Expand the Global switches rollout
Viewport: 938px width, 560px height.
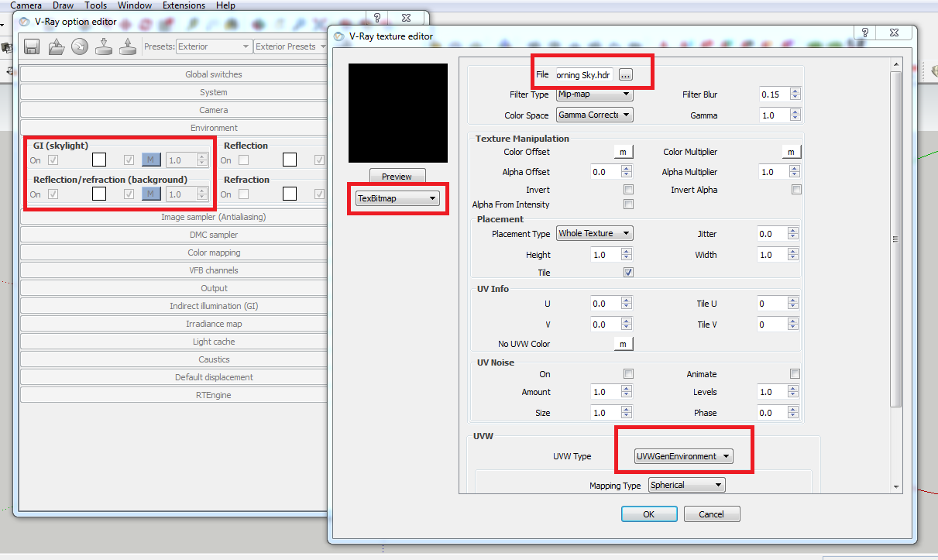tap(174, 74)
